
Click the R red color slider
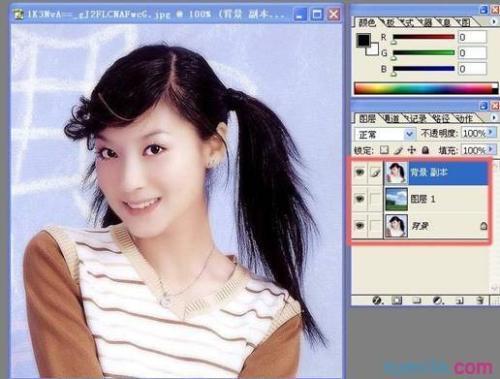tap(423, 37)
